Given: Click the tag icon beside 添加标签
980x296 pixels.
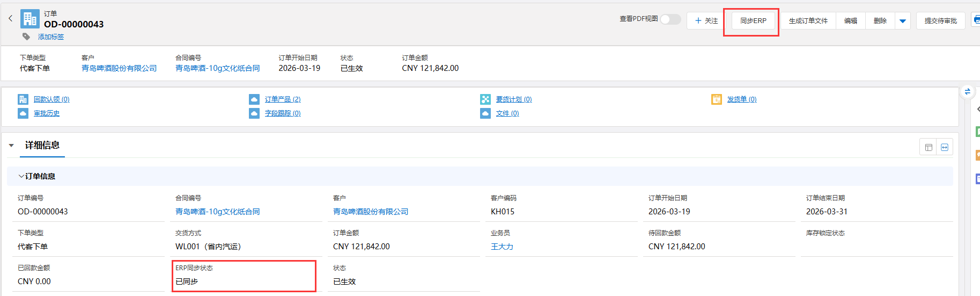Looking at the screenshot, I should [x=26, y=37].
